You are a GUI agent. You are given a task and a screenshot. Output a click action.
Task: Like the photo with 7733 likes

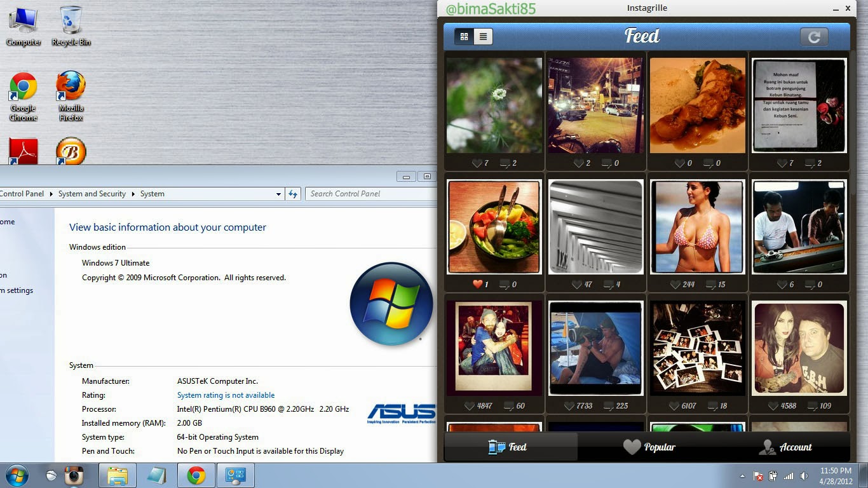tap(569, 406)
